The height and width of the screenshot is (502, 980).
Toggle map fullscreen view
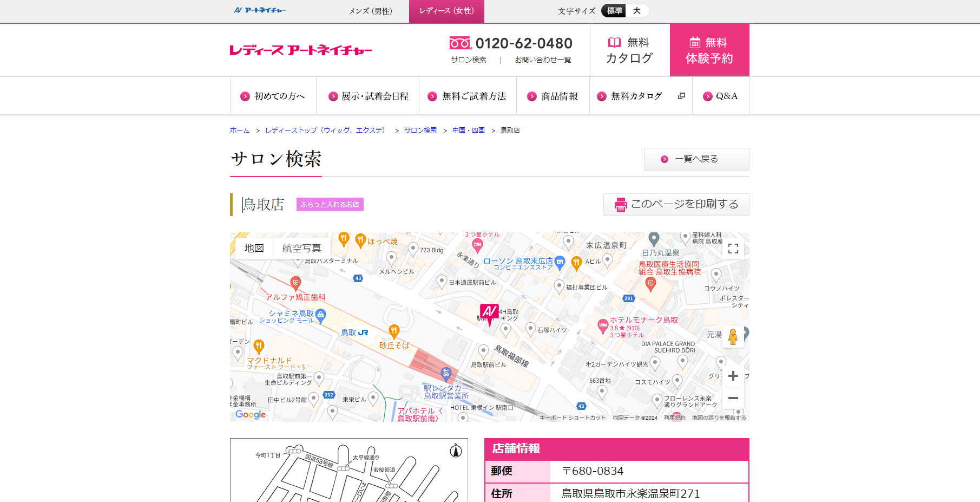click(733, 249)
